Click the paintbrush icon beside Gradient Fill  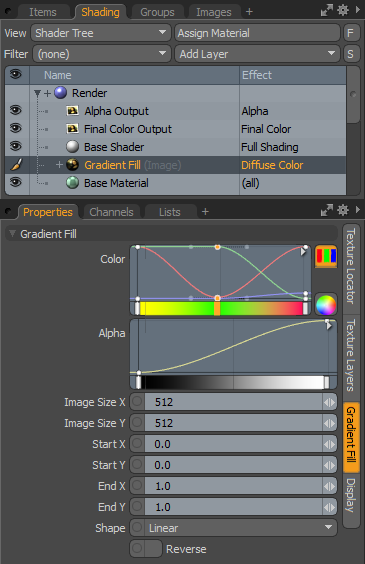pos(16,165)
